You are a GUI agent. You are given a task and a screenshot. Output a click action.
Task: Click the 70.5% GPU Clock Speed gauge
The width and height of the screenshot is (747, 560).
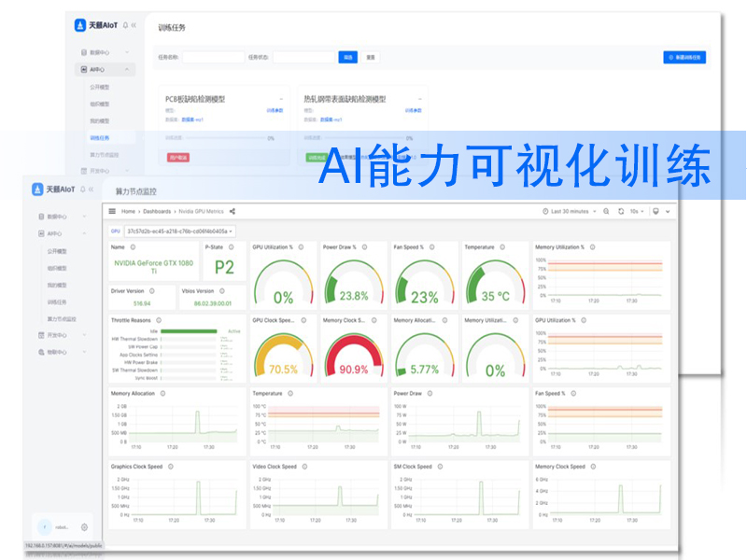pyautogui.click(x=283, y=355)
